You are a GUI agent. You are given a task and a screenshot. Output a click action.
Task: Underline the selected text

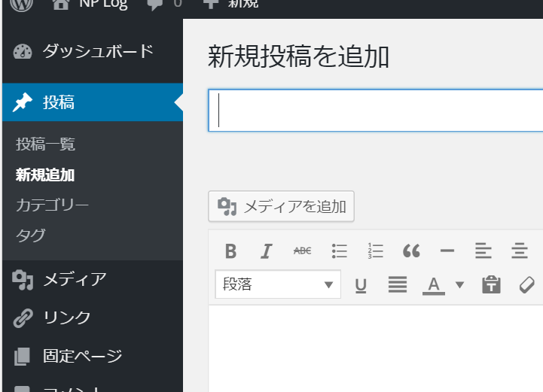[361, 285]
